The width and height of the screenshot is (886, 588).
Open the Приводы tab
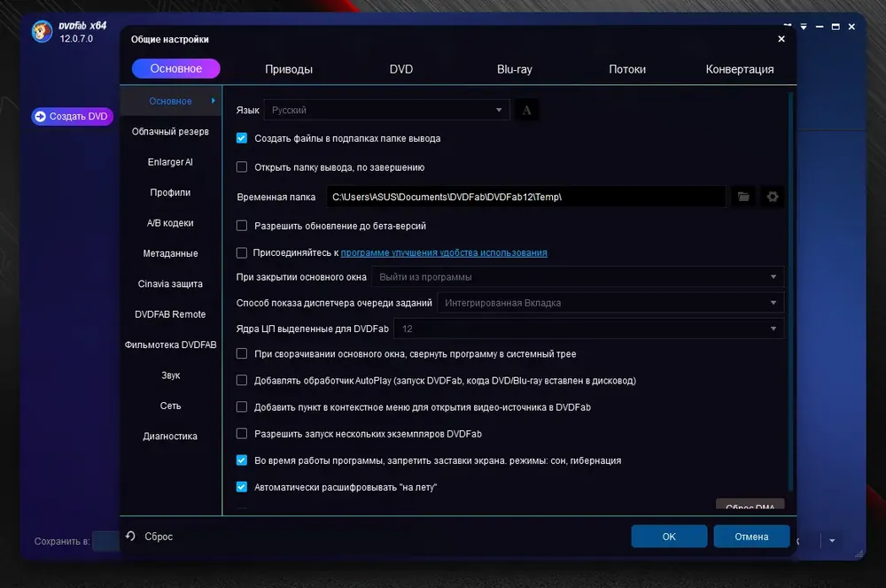(289, 69)
